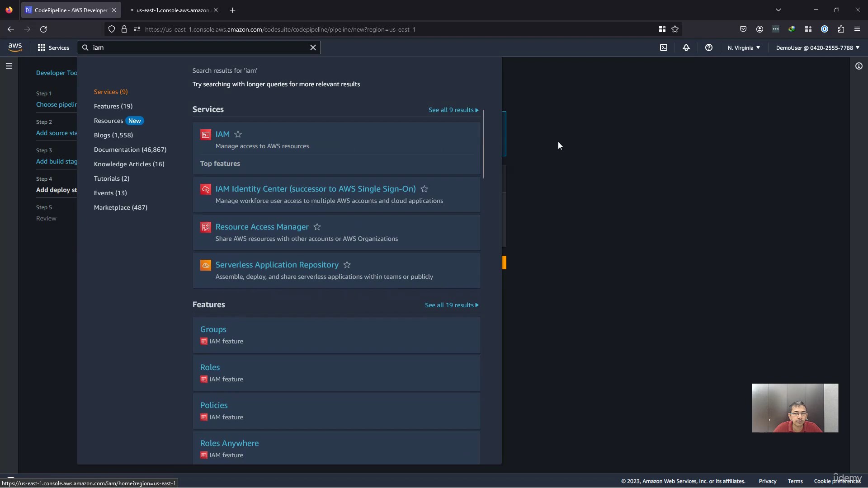Click the Serverless Application Repository icon
Screen dimensions: 868x488
206,265
